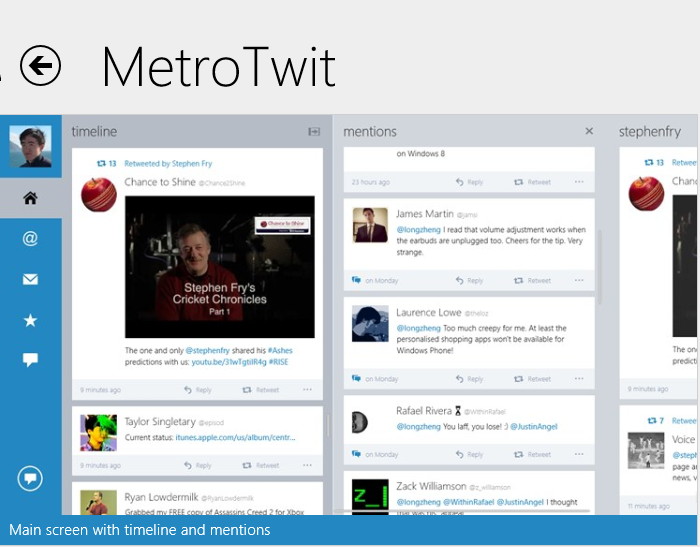Open more options on 23 hours ago mention
The height and width of the screenshot is (547, 700).
(x=579, y=182)
